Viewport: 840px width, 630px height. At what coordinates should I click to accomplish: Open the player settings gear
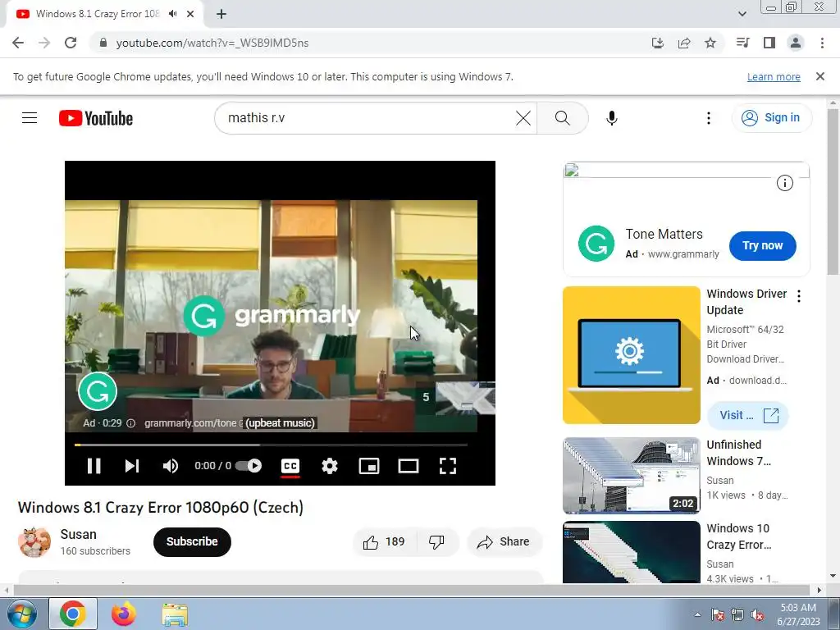click(x=330, y=466)
